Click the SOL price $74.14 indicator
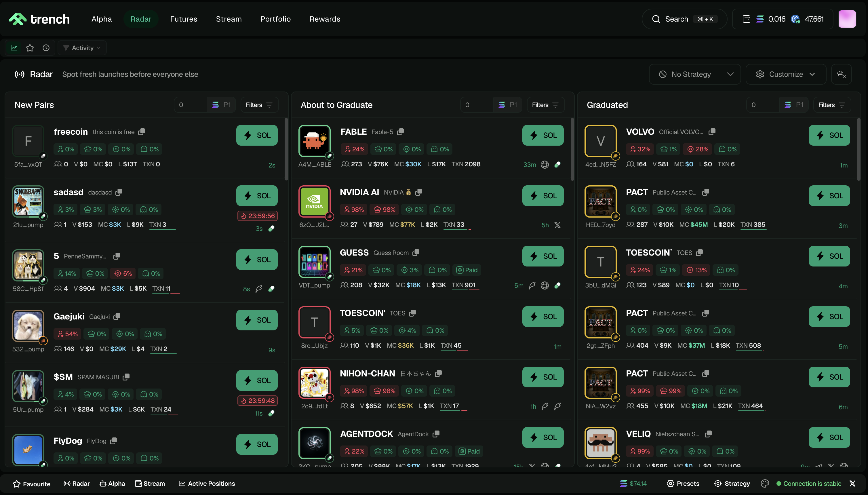 pos(633,483)
